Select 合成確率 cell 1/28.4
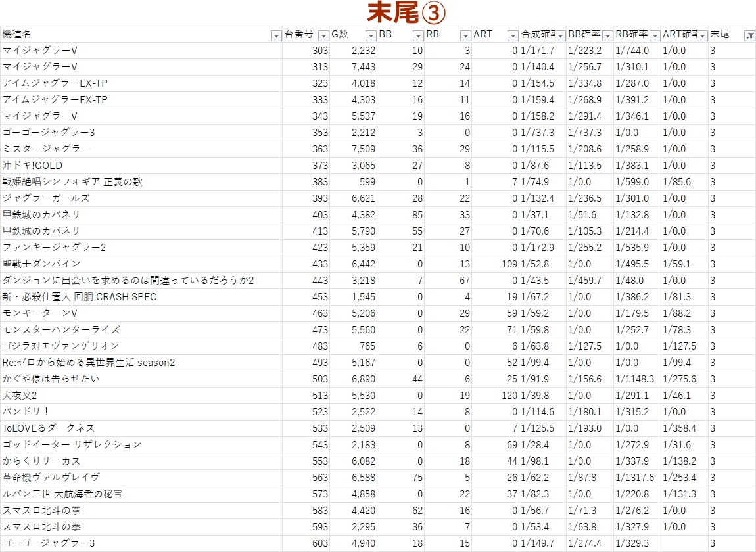Viewport: 756px width, 552px height. 542,444
